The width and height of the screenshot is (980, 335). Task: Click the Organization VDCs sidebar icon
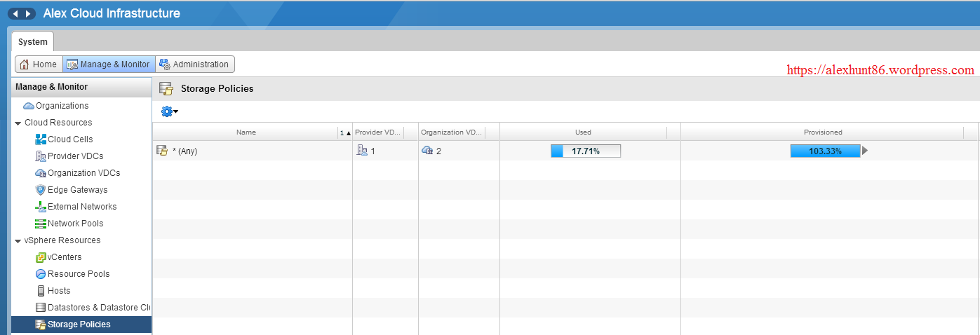(41, 173)
